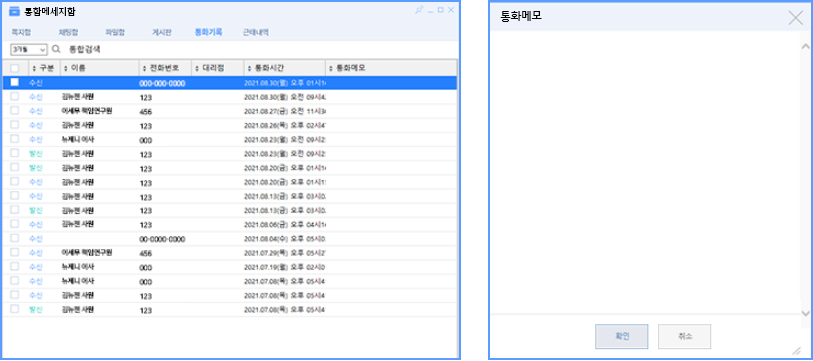Click 발신 label in the 2021.08.13 row
The image size is (813, 361).
coord(36,210)
